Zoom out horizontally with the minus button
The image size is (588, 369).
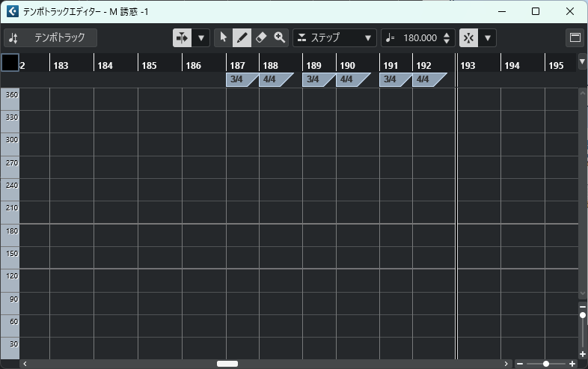[520, 364]
